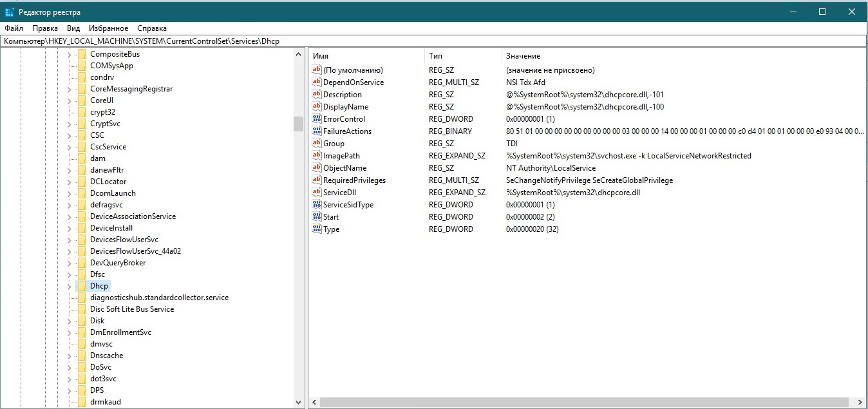This screenshot has height=409, width=868.
Task: Click the binary icon beside FailureActions
Action: [316, 131]
